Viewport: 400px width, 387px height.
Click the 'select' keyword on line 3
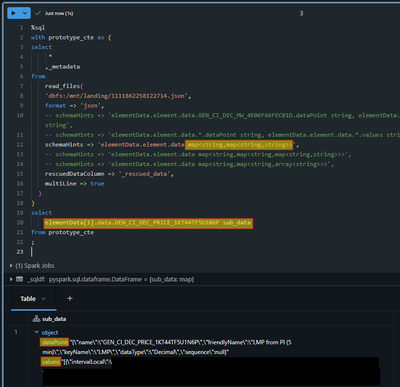pos(41,47)
